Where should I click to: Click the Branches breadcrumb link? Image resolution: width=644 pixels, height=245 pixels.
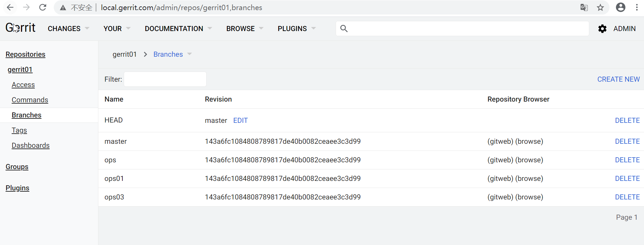click(x=168, y=54)
